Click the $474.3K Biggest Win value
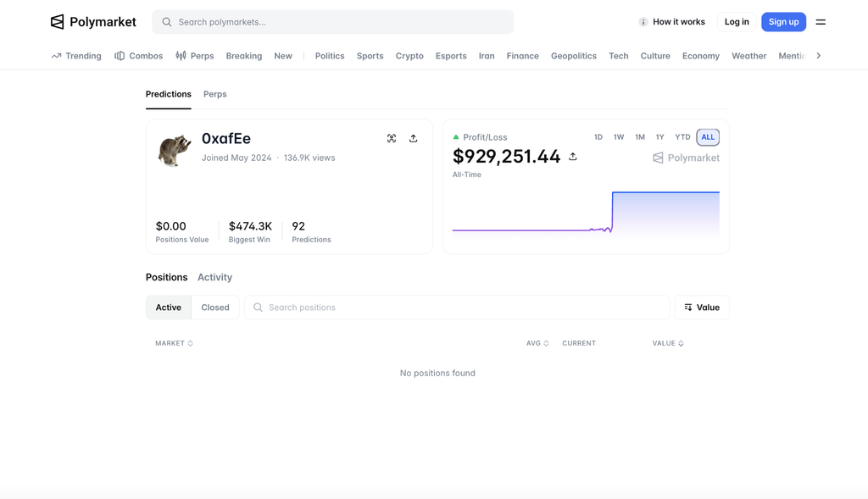The height and width of the screenshot is (499, 868). [250, 226]
